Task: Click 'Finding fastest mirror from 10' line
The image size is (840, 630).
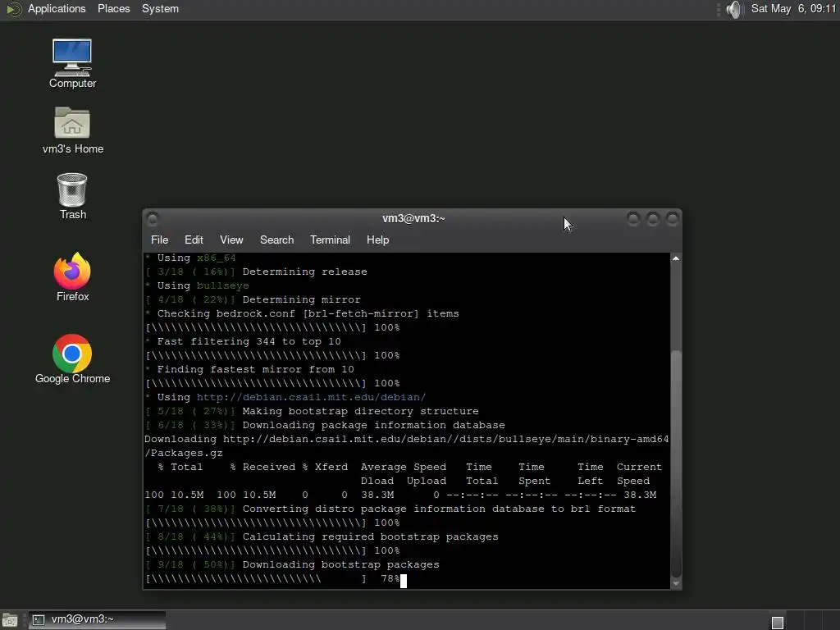Action: pyautogui.click(x=256, y=370)
